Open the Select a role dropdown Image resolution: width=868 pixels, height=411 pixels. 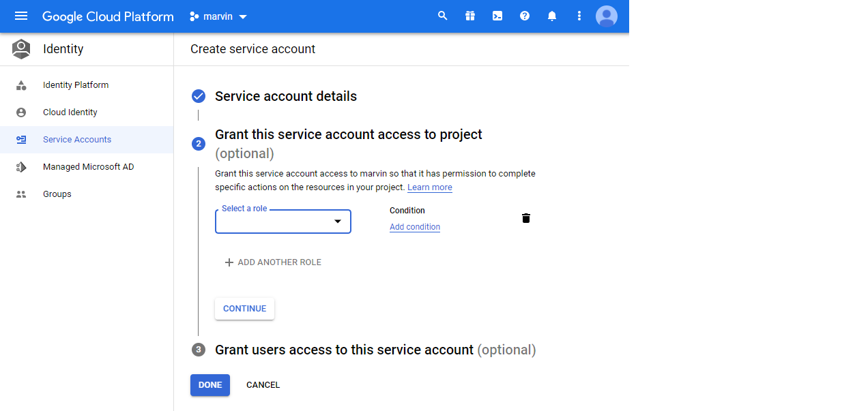[x=283, y=222]
